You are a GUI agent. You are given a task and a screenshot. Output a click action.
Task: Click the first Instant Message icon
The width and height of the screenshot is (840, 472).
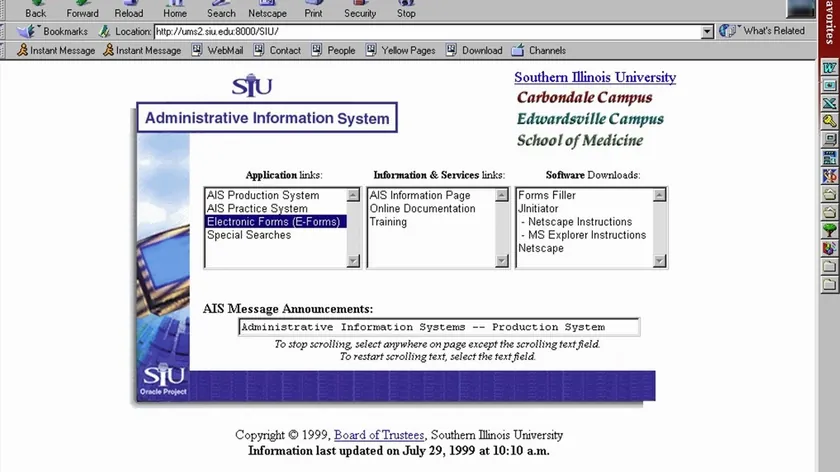point(22,50)
